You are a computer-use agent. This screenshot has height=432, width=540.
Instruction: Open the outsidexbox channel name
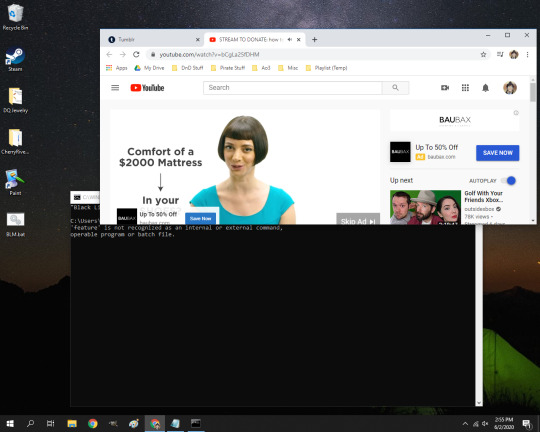(x=479, y=209)
